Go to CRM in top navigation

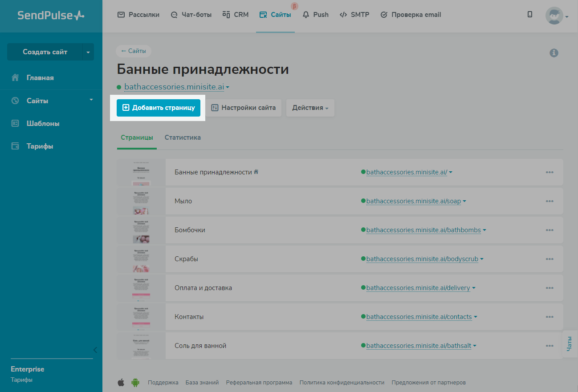coord(236,15)
